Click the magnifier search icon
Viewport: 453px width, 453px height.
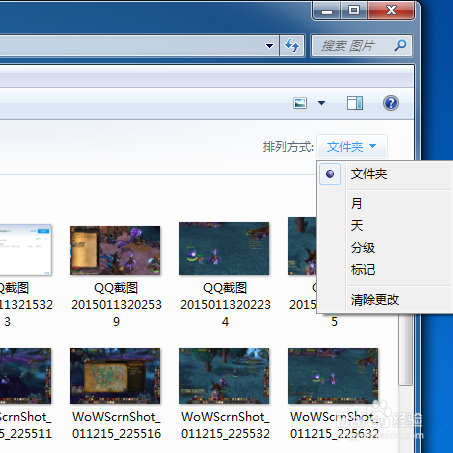(400, 45)
